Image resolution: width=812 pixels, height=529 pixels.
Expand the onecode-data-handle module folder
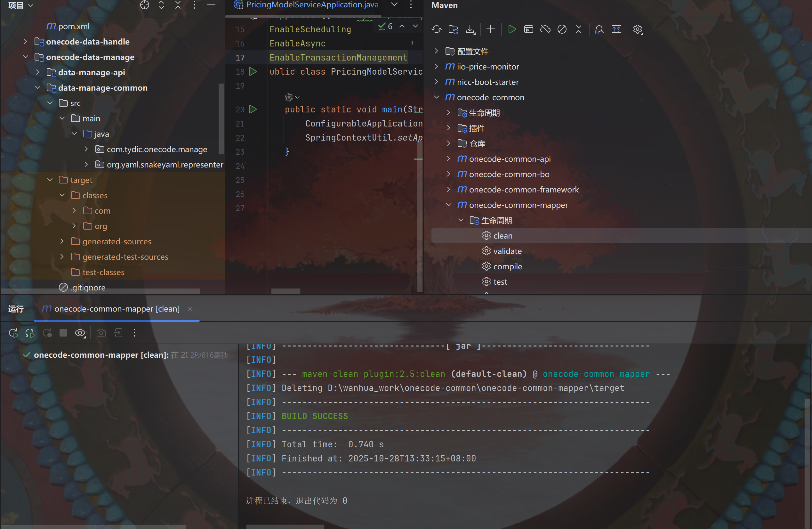coord(25,42)
